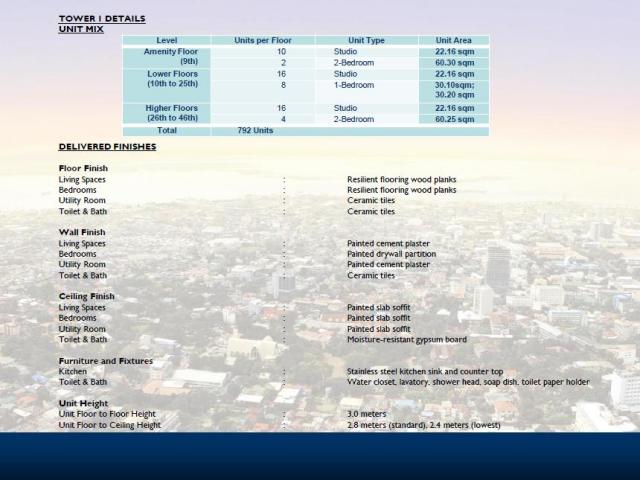Image resolution: width=640 pixels, height=480 pixels.
Task: Select the "Ceiling Finish" section heading
Action: click(x=87, y=297)
